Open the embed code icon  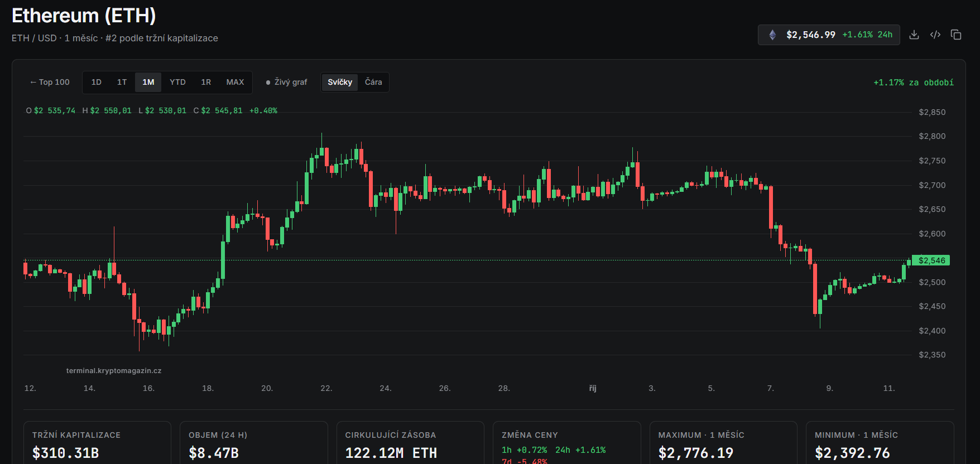pyautogui.click(x=935, y=35)
